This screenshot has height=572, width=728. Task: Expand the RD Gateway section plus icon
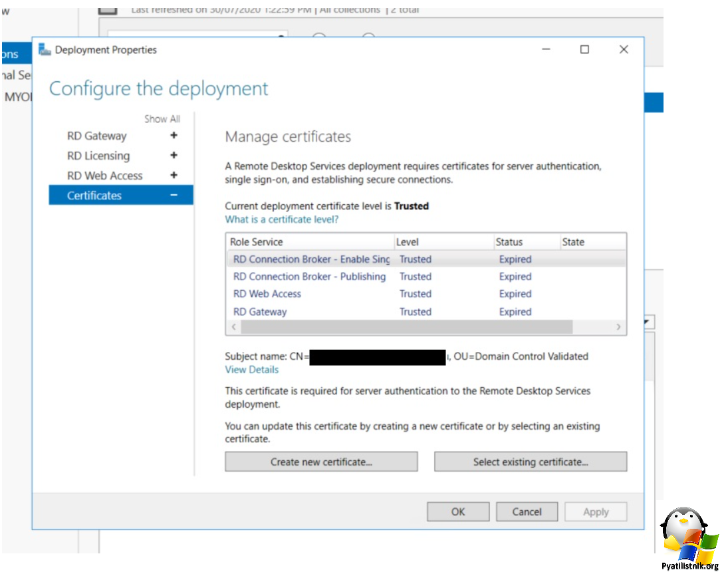174,135
